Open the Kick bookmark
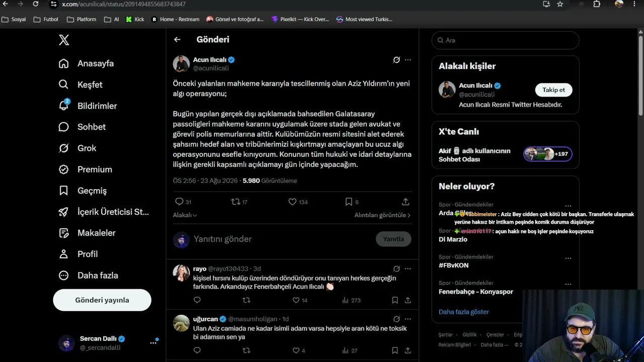Viewport: 644px width, 362px height. pos(135,20)
